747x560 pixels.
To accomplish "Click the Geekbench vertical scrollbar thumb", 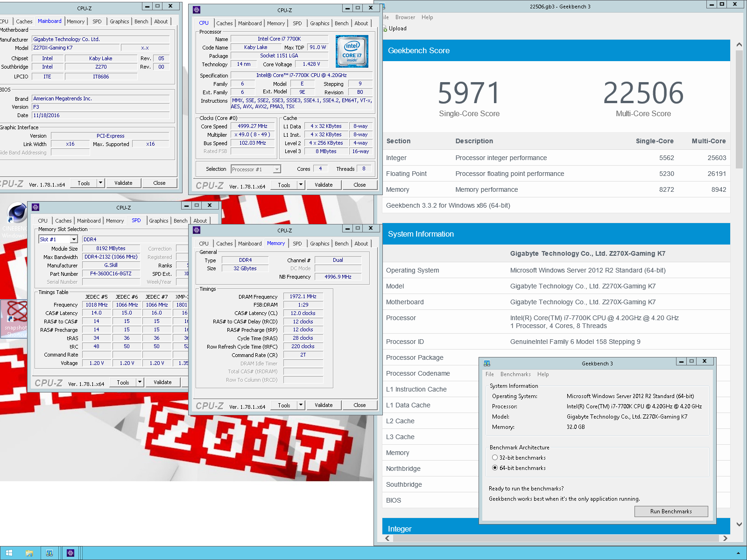I will pos(739,109).
